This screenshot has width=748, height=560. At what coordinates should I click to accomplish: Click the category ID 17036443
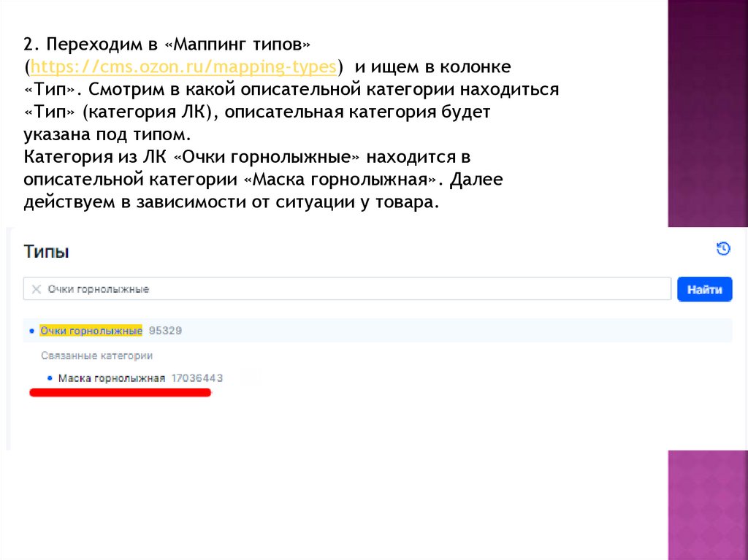[196, 378]
